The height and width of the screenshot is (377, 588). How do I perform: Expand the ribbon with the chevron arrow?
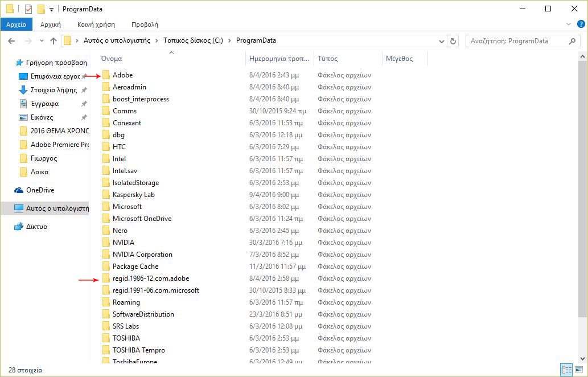coord(569,24)
